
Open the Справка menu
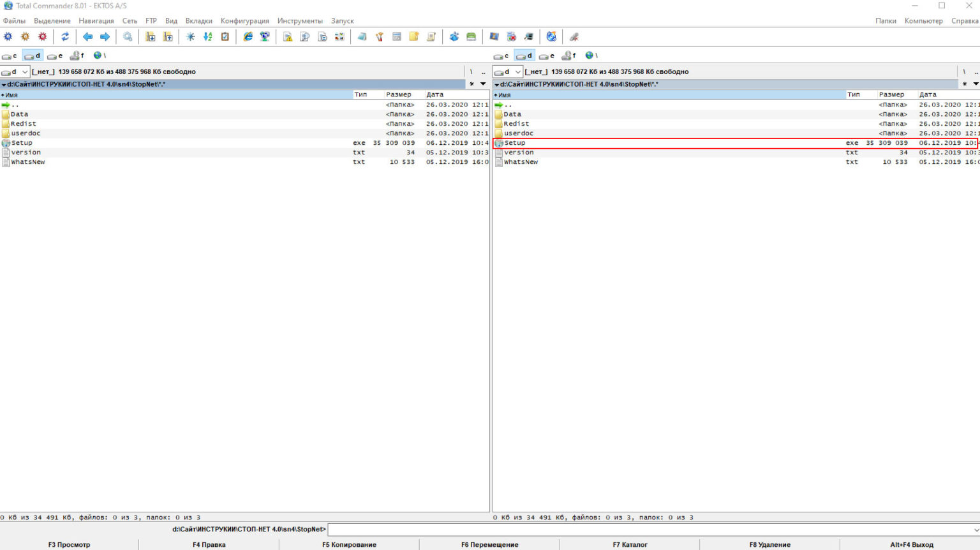tap(965, 21)
